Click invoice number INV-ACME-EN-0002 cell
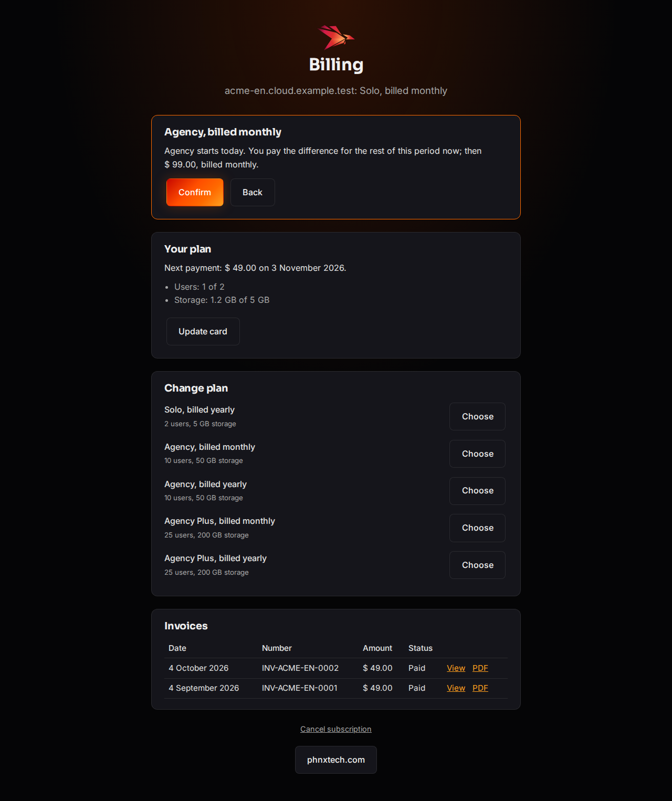The height and width of the screenshot is (801, 672). [x=300, y=668]
